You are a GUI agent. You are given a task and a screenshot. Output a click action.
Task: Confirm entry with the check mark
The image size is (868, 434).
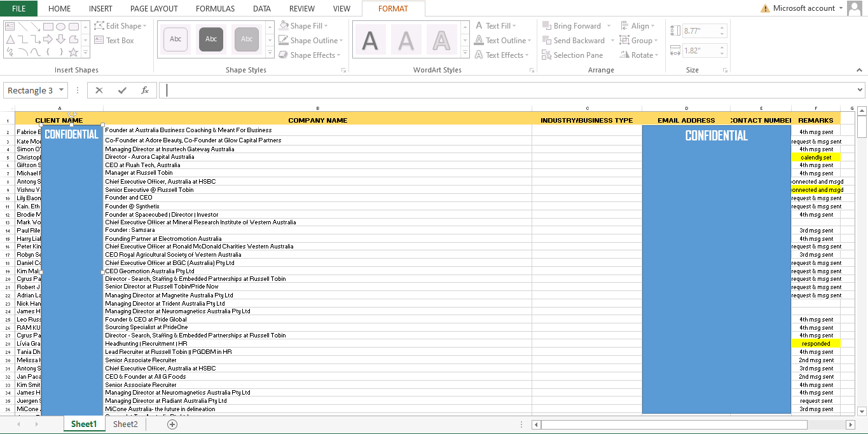tap(122, 90)
